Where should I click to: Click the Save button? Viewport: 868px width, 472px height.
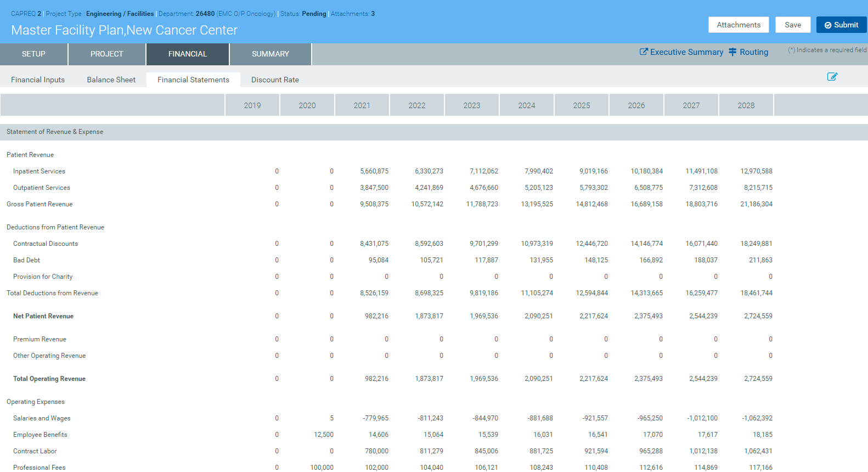point(793,25)
